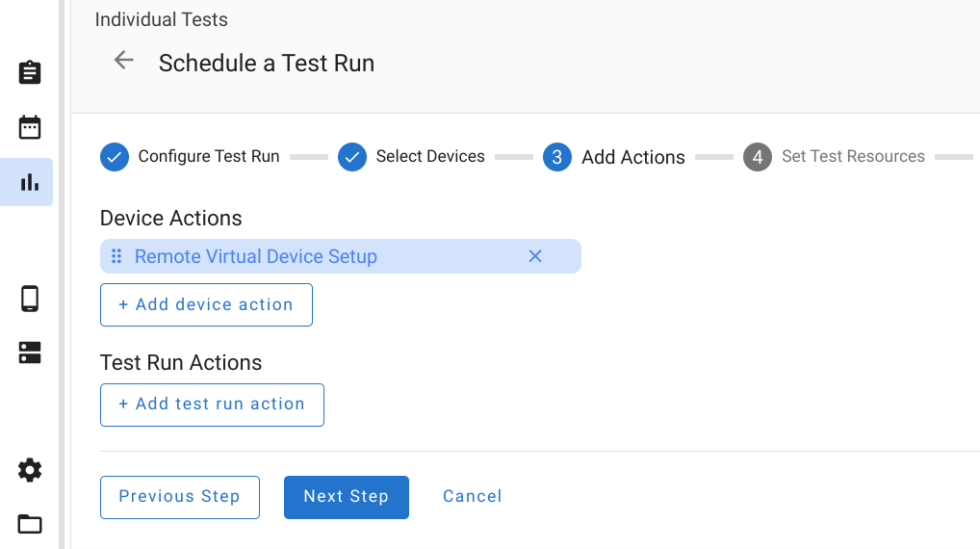Proceed with the Next Step button

tap(346, 497)
